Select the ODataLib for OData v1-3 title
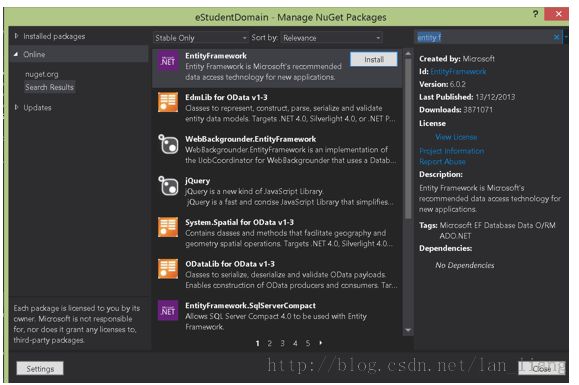The image size is (579, 385). pyautogui.click(x=230, y=264)
